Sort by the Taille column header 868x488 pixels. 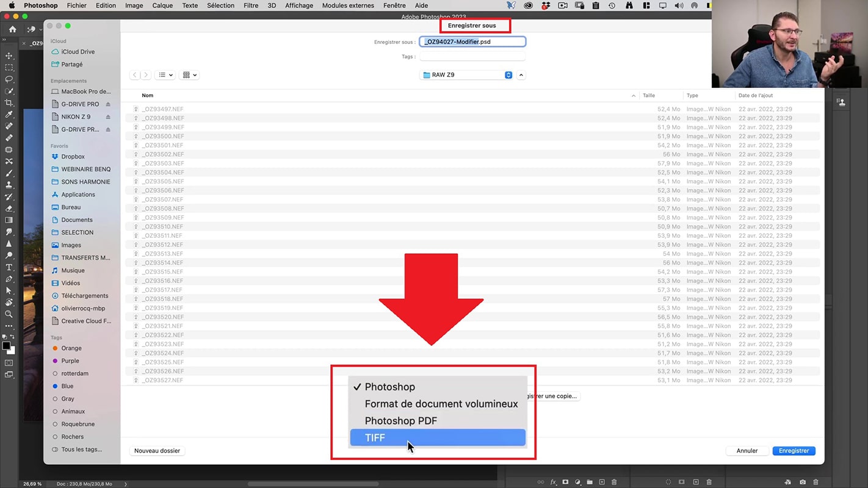click(649, 96)
